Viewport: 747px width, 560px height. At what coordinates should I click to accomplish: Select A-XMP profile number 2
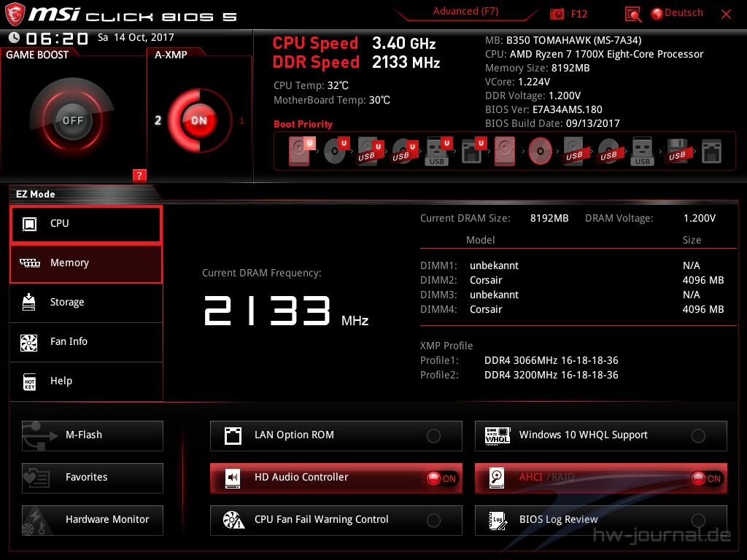(x=158, y=120)
